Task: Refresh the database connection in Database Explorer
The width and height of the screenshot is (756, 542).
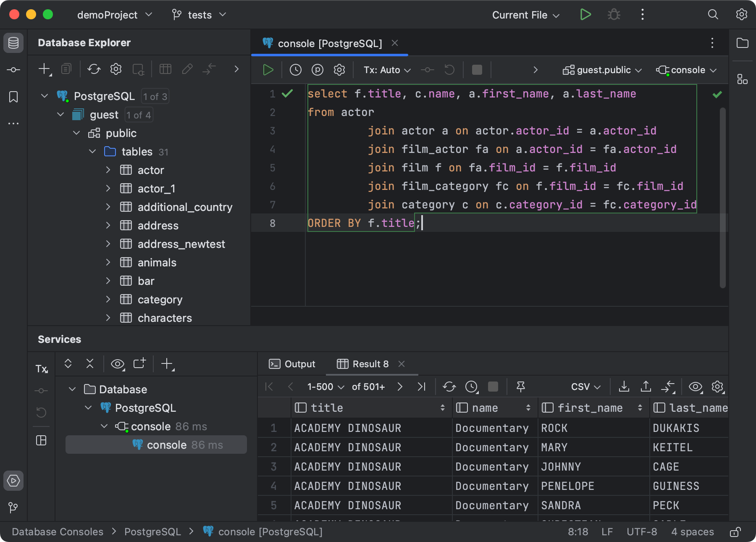Action: pos(94,69)
